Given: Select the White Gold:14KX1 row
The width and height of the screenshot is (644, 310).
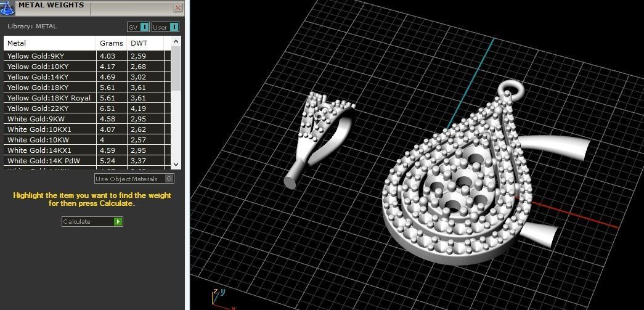Looking at the screenshot, I should pos(87,150).
